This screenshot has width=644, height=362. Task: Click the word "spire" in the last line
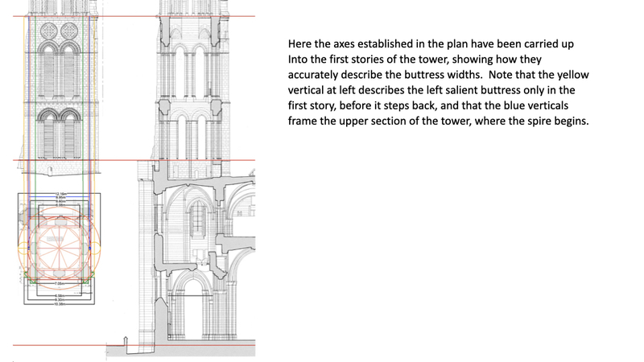pyautogui.click(x=540, y=121)
